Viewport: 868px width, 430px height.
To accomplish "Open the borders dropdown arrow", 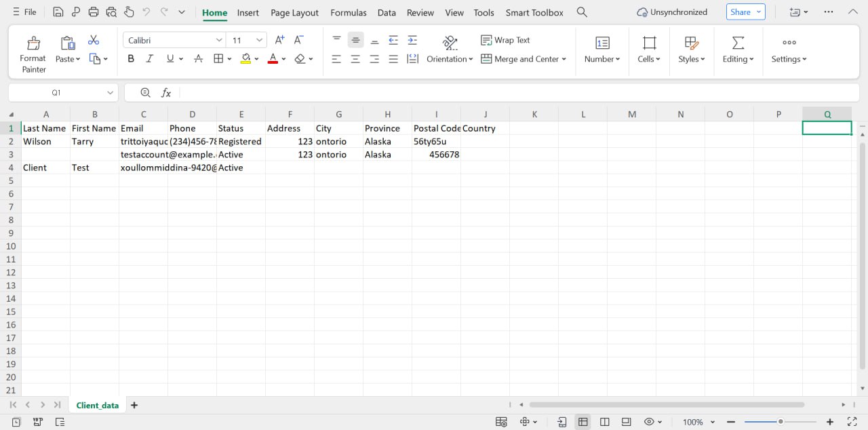I will click(229, 59).
